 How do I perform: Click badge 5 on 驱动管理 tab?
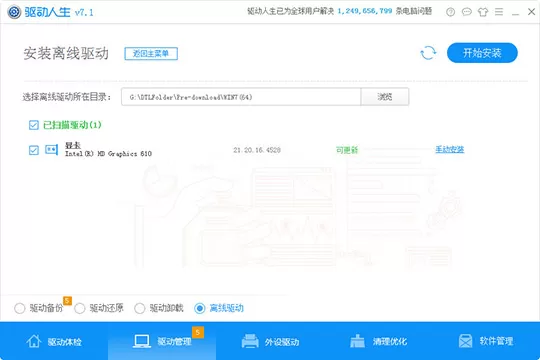[198, 332]
